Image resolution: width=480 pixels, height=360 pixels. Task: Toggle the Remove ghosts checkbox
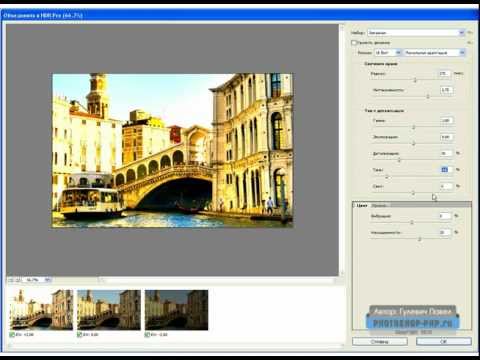coord(354,43)
